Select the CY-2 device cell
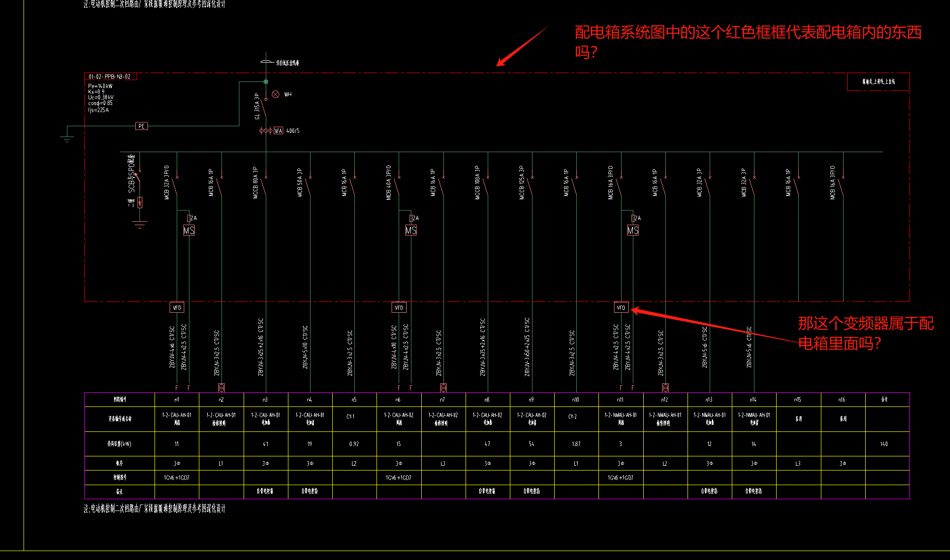950x560 pixels. (x=576, y=419)
